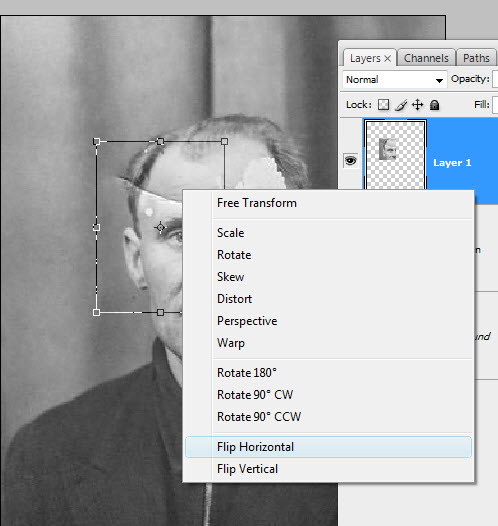Screen dimensions: 498x526
Task: Click the lock transparent pixels icon
Action: 383,105
